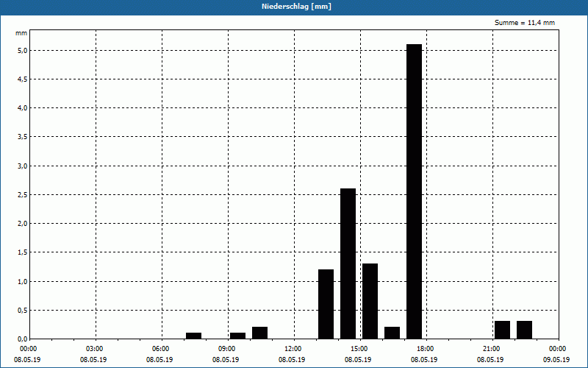Click the 08.05.19 date under 03:00

pyautogui.click(x=93, y=360)
